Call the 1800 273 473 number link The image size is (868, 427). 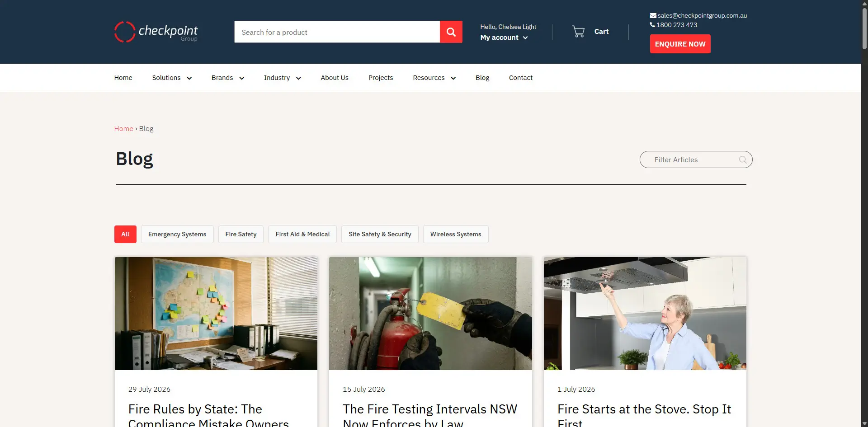point(677,25)
